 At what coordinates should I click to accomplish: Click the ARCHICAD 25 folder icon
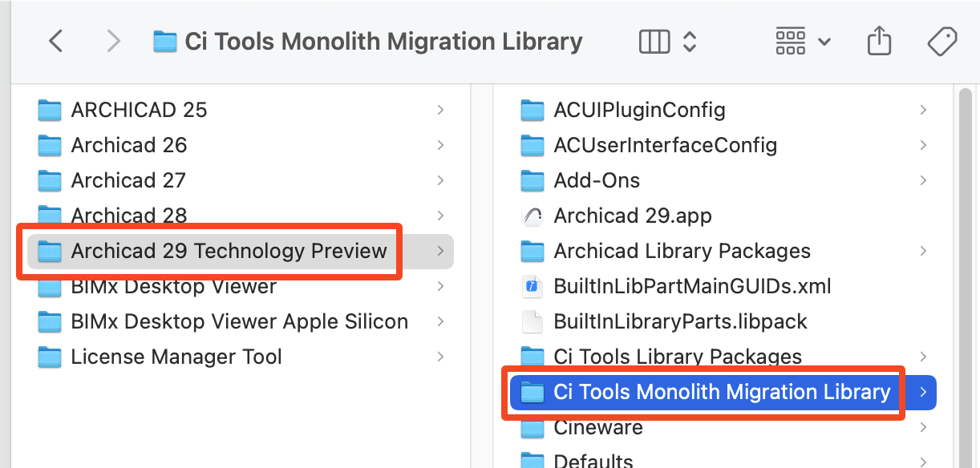[50, 110]
